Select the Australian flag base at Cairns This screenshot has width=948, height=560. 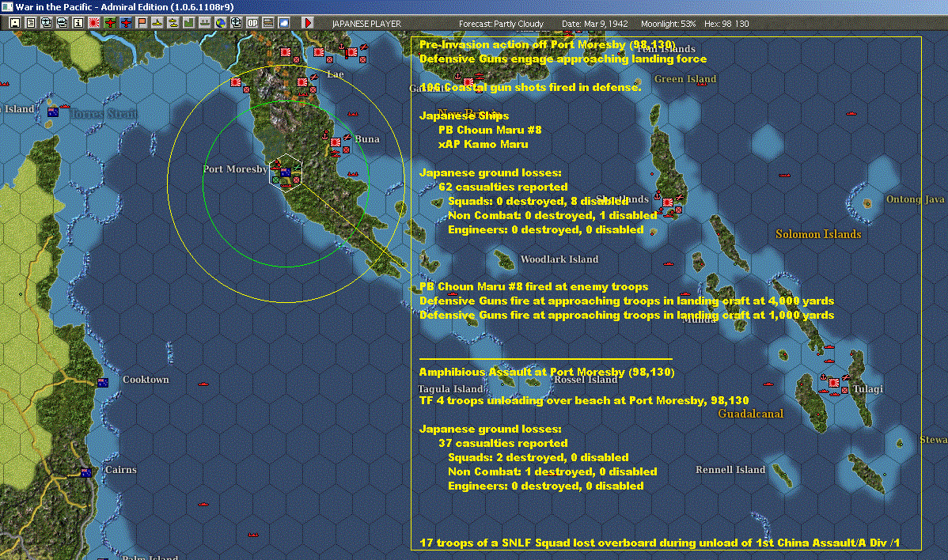(85, 472)
